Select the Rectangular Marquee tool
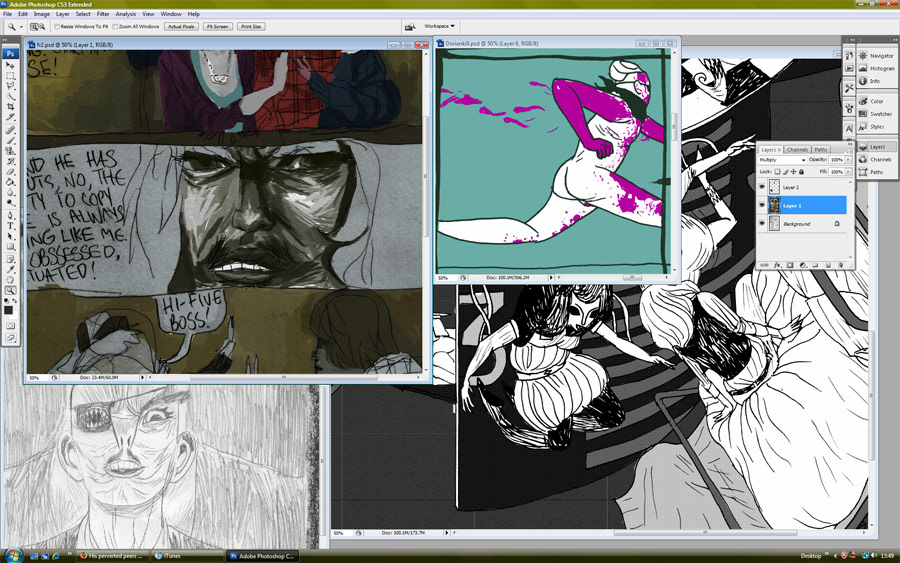Screen dimensions: 900x563 (10, 75)
